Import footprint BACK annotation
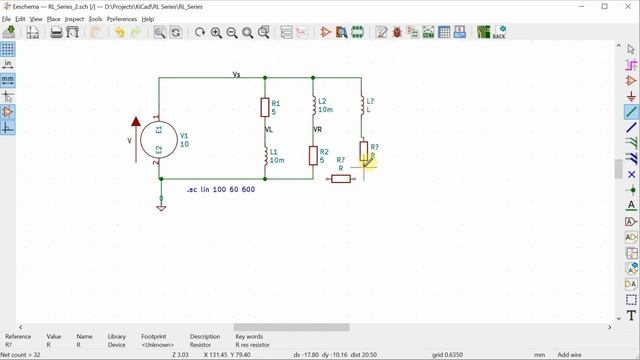The width and height of the screenshot is (640, 360). point(499,32)
